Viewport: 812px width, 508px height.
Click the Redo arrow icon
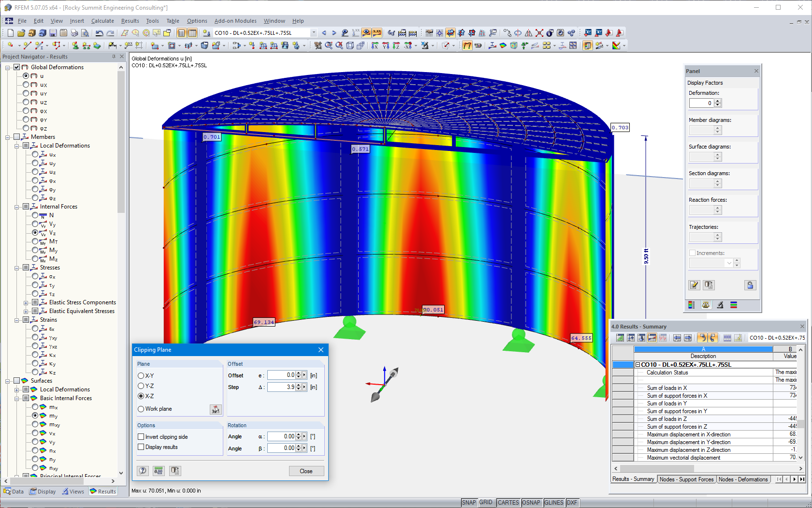tap(110, 33)
